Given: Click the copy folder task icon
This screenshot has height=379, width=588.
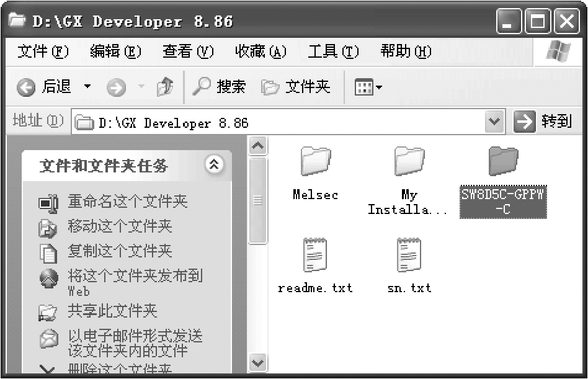Looking at the screenshot, I should [x=48, y=253].
